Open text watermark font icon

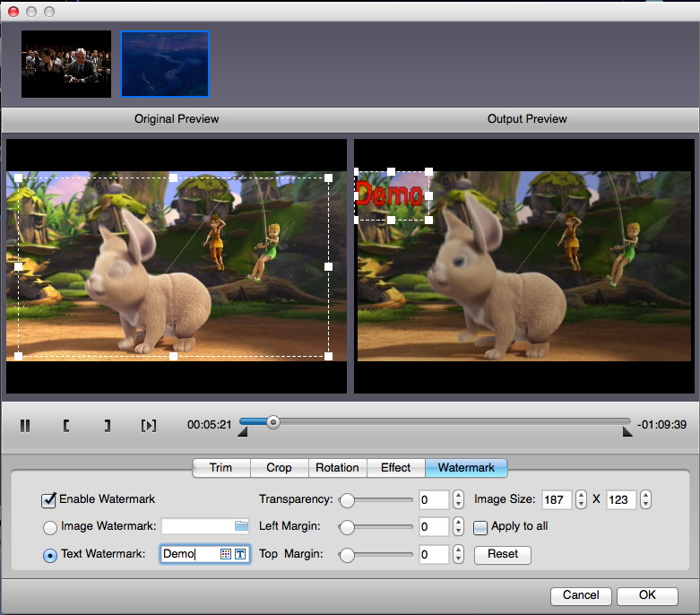240,554
